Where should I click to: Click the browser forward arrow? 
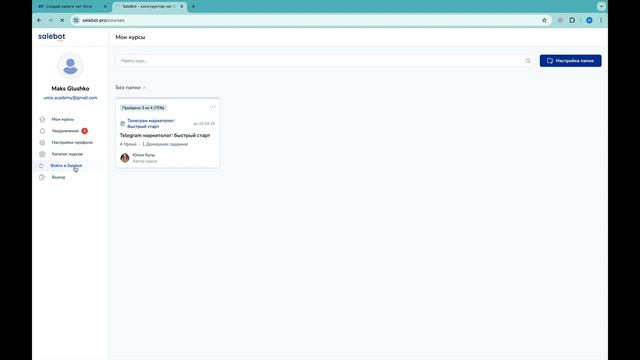[x=51, y=20]
